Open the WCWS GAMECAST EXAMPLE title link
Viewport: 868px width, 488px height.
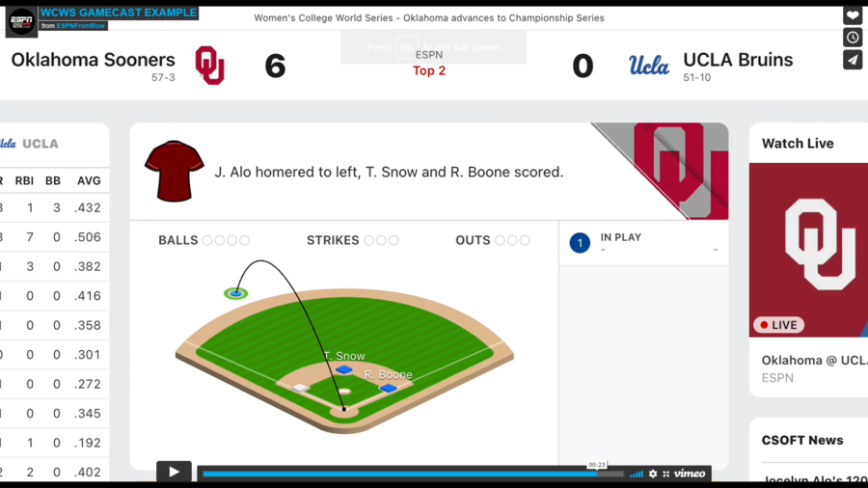pyautogui.click(x=119, y=13)
